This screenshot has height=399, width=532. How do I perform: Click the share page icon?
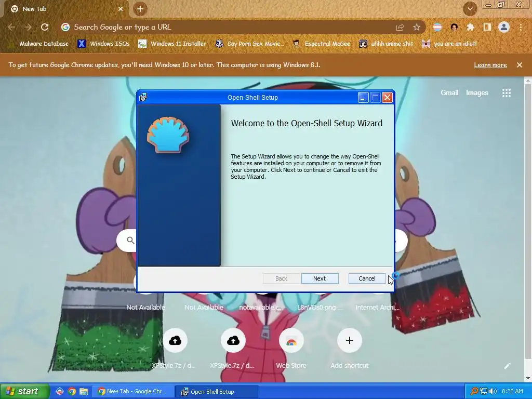point(400,27)
